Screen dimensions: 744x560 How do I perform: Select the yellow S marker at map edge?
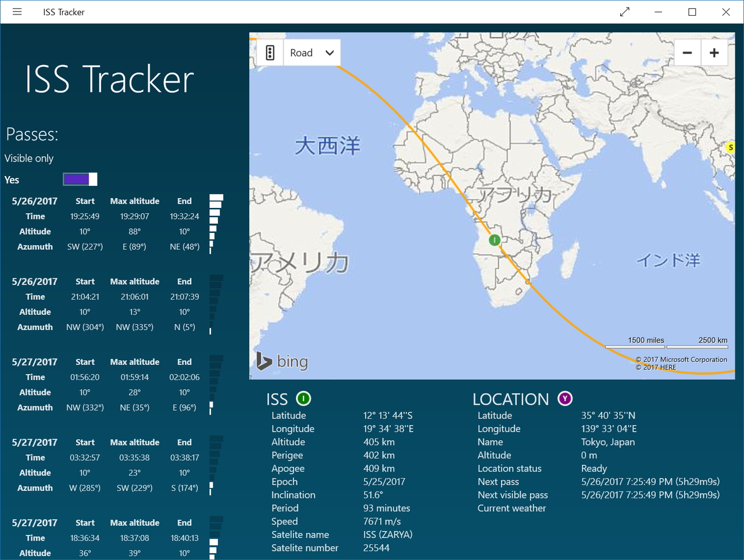[x=730, y=147]
